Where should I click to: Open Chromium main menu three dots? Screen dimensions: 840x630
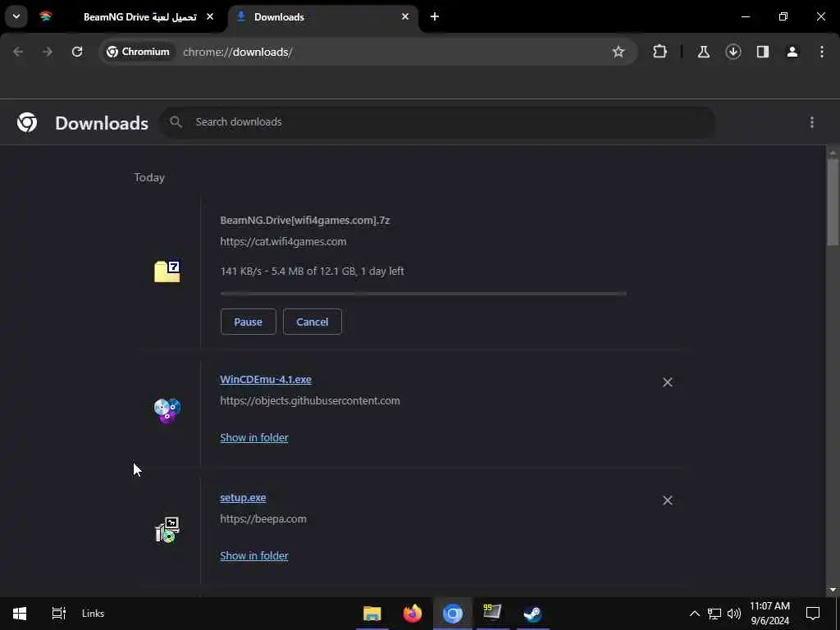(822, 52)
